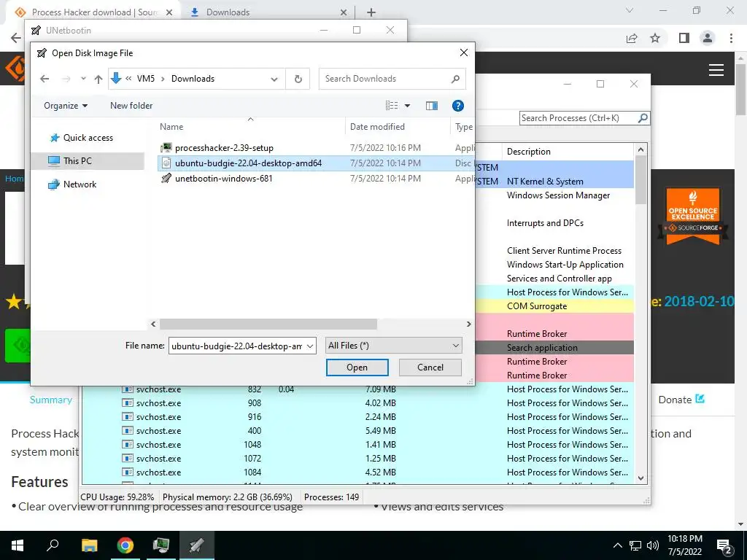This screenshot has height=560, width=747.
Task: Toggle the preview pane icon
Action: click(x=432, y=106)
